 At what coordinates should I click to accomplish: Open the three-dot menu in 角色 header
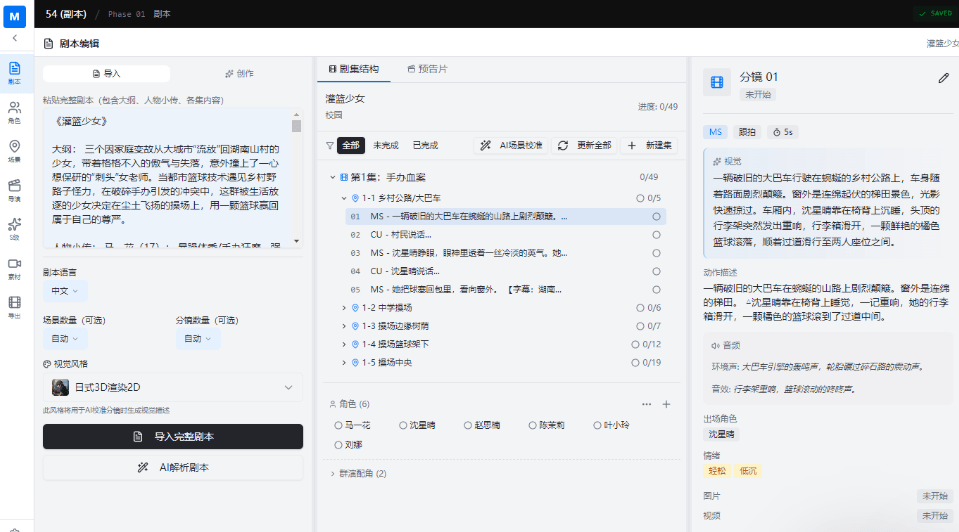tap(646, 404)
